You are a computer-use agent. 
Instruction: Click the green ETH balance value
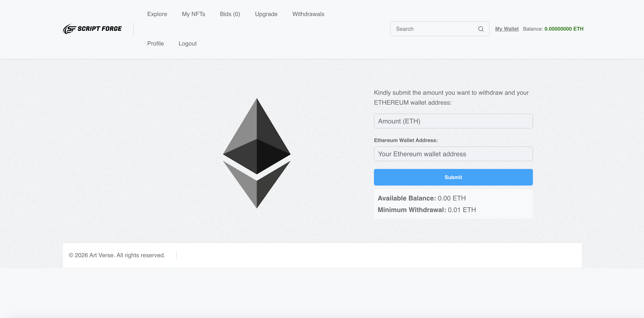[x=564, y=29]
